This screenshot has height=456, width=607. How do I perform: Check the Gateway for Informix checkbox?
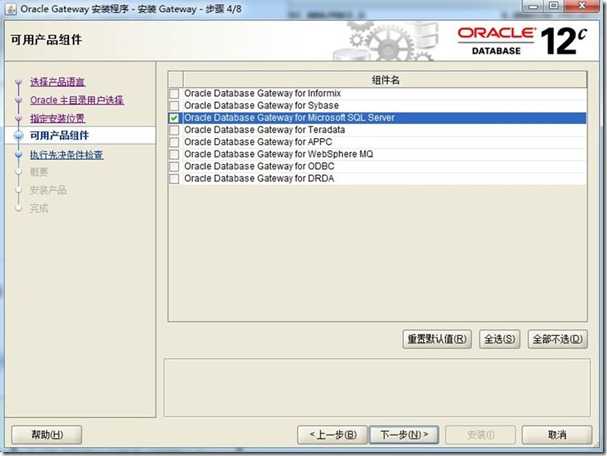tap(174, 94)
